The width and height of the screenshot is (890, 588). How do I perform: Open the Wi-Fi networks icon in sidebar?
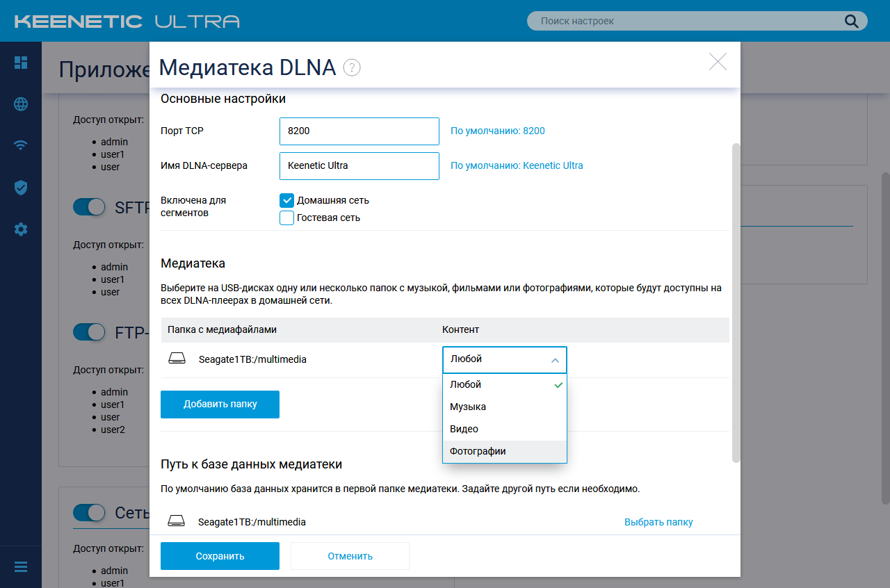coord(21,145)
